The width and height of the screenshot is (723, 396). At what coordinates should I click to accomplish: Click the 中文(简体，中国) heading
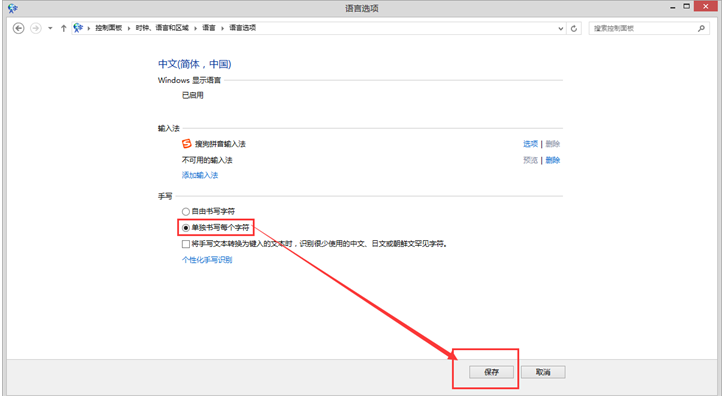[195, 64]
